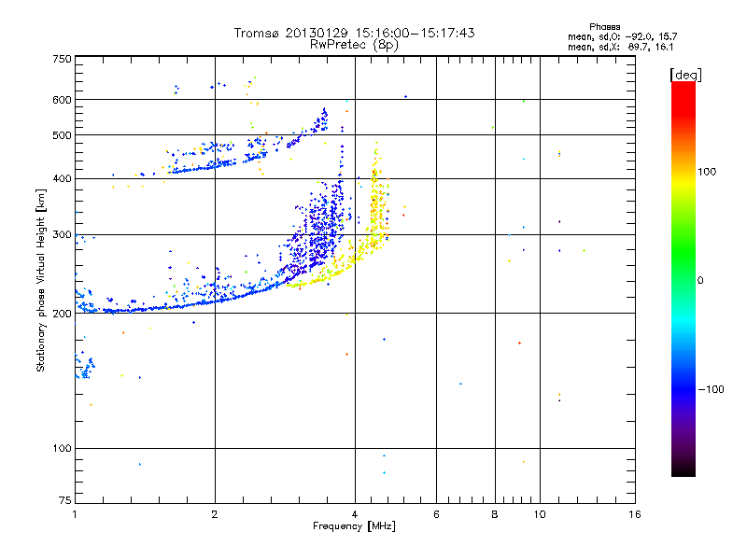Click the 'mean, sd,O: -92.0, 15.7' statistics line
This screenshot has width=747, height=560.
click(x=622, y=36)
